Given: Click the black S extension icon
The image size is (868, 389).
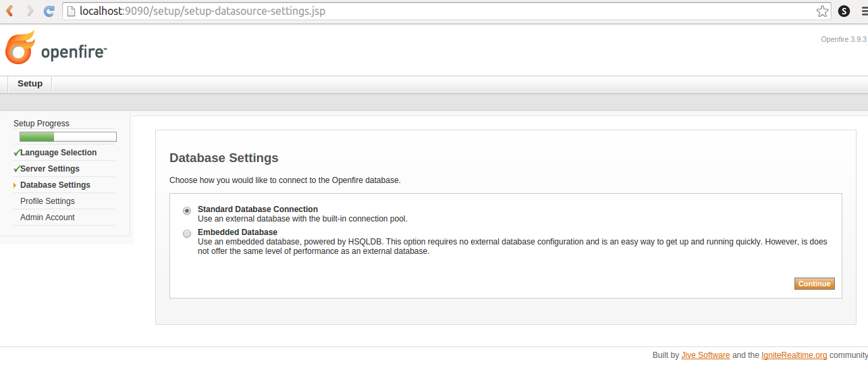Looking at the screenshot, I should coord(844,11).
